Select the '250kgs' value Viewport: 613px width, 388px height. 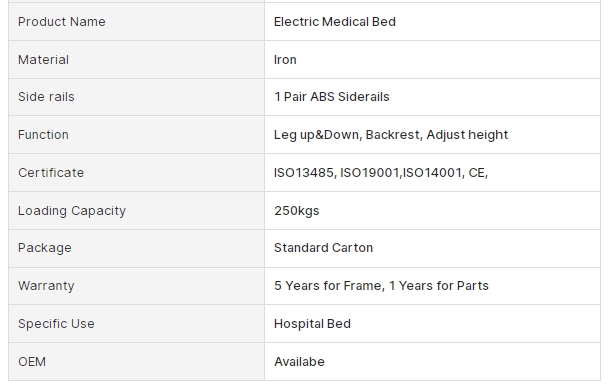[x=297, y=210]
